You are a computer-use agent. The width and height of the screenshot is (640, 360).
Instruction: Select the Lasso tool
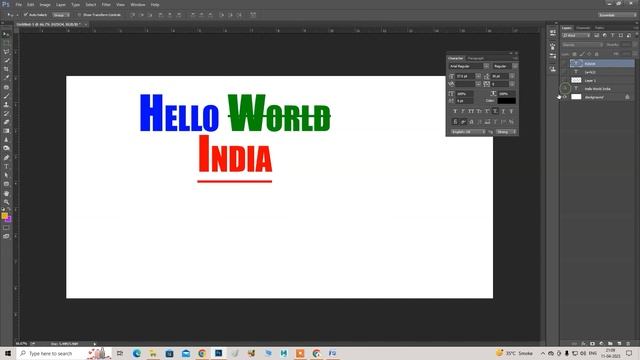coord(6,52)
